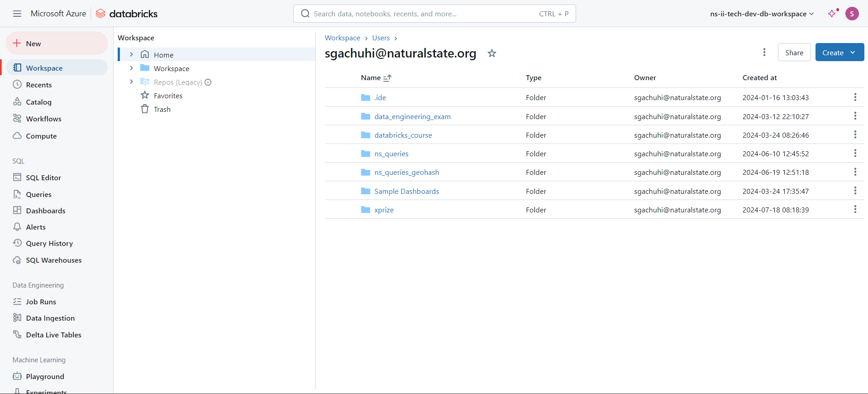Open kebab menu for xprize folder
Viewport: 868px width, 394px height.
click(x=855, y=209)
